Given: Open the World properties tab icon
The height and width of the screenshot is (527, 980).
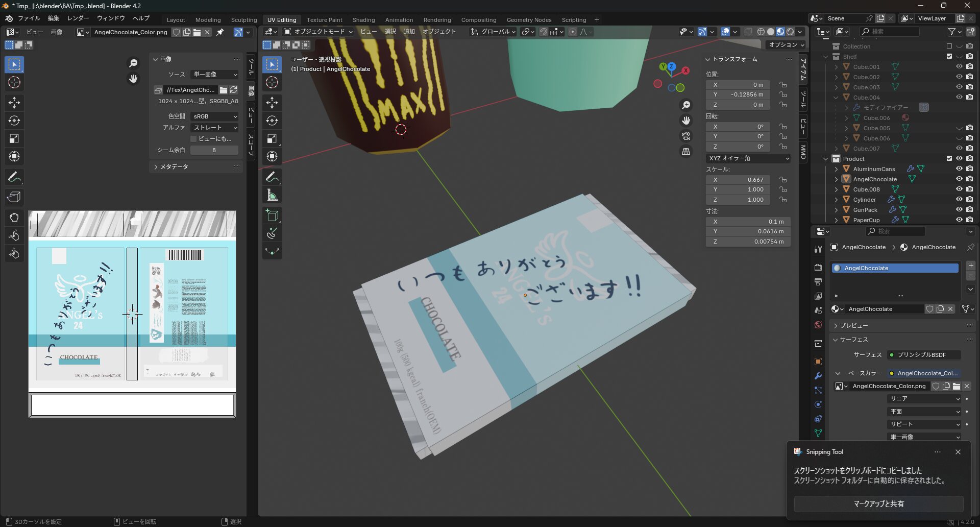Looking at the screenshot, I should point(818,325).
